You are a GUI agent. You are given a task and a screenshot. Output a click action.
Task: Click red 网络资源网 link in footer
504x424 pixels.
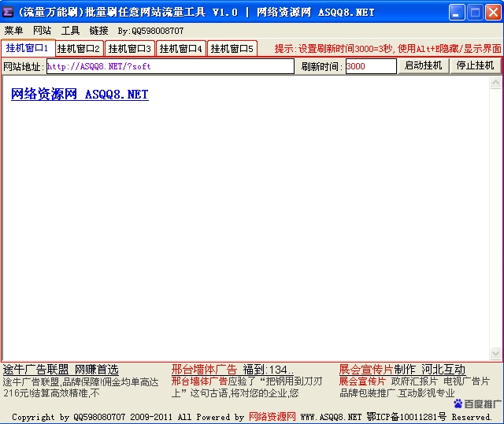[x=272, y=417]
